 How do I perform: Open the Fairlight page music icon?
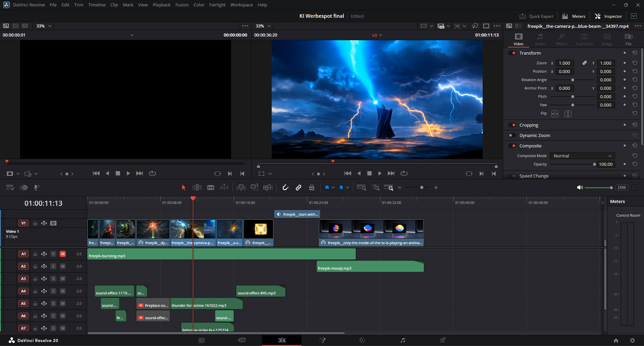coord(402,340)
